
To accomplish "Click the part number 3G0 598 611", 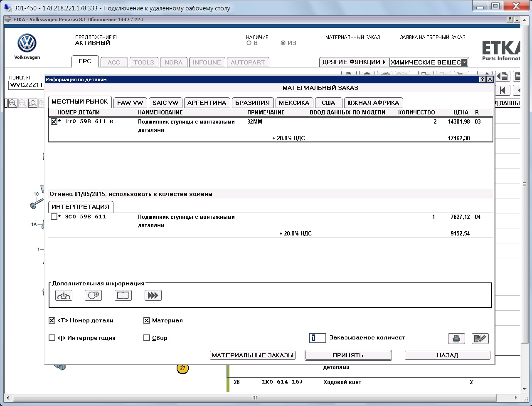I will point(86,217).
